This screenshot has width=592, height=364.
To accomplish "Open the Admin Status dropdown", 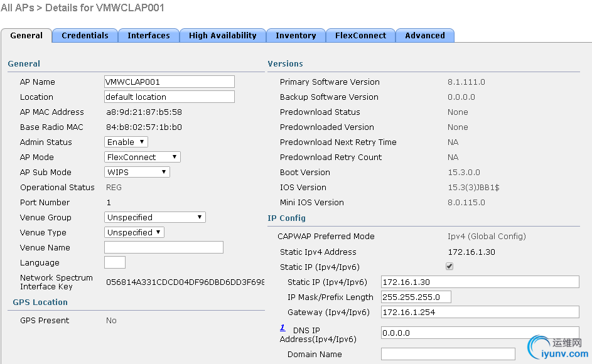I will 126,142.
